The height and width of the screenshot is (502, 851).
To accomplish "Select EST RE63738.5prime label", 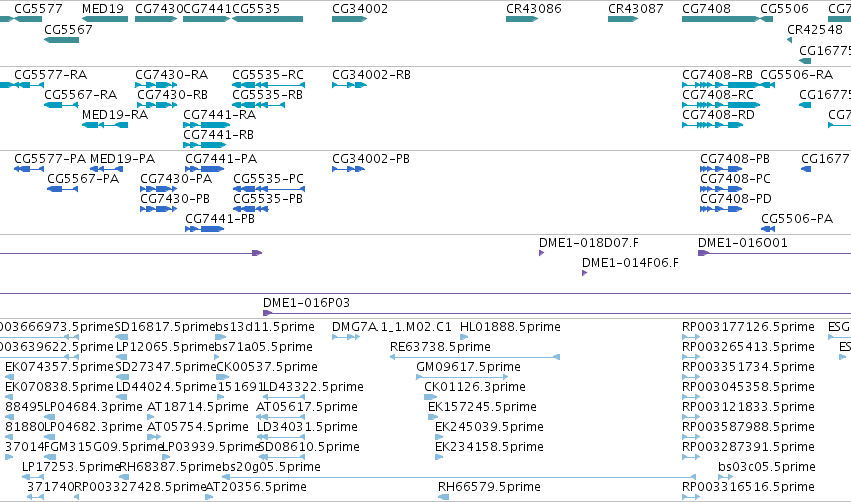I will [x=440, y=347].
